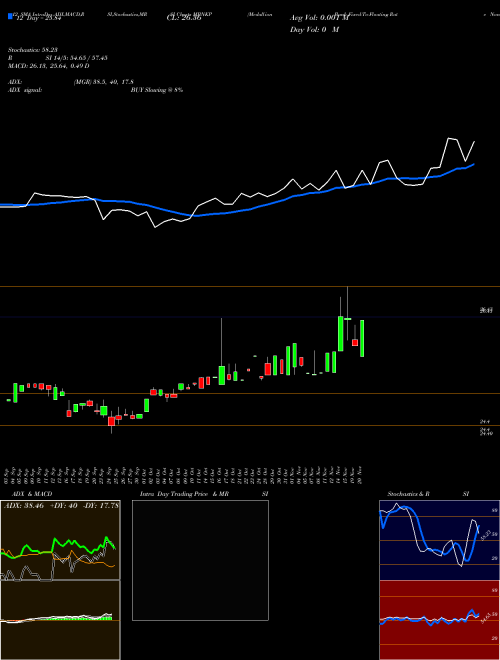
Task: Click the empty intraday trading price panel
Action: pos(200,560)
